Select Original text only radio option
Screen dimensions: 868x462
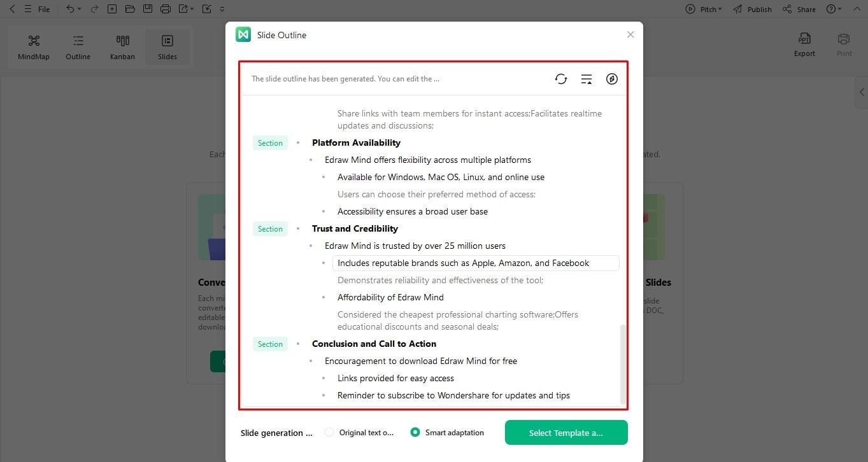(359, 433)
